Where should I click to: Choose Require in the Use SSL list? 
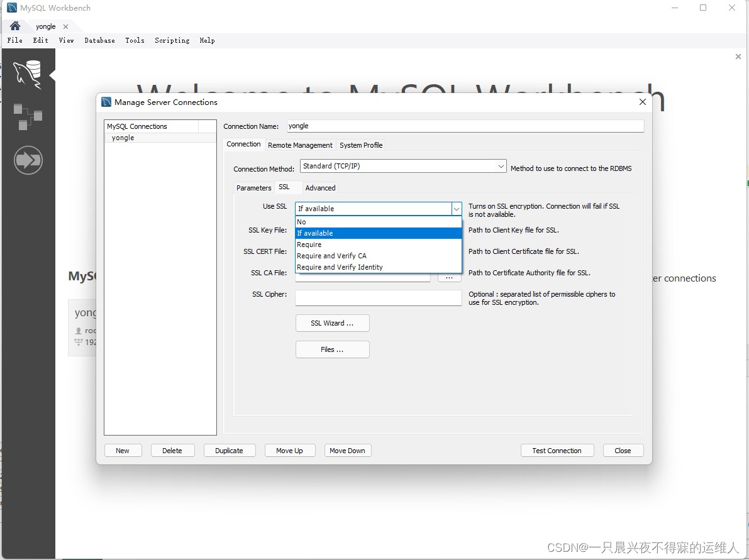[379, 244]
